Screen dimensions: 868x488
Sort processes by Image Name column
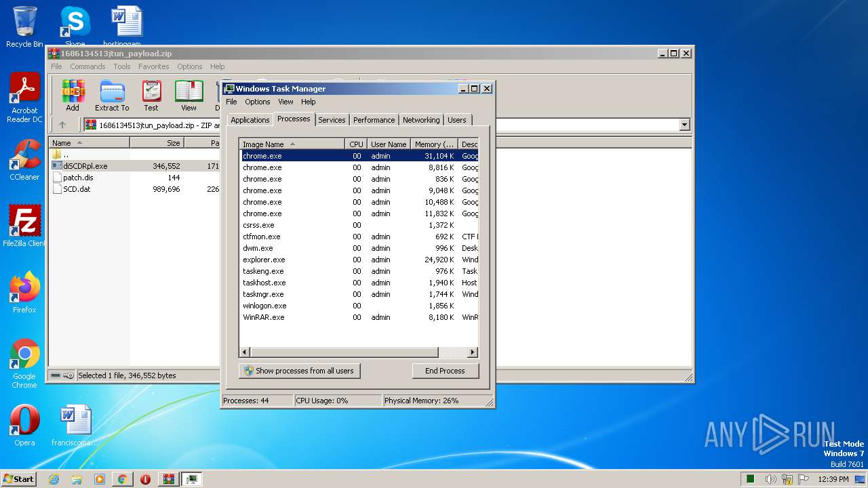[292, 144]
